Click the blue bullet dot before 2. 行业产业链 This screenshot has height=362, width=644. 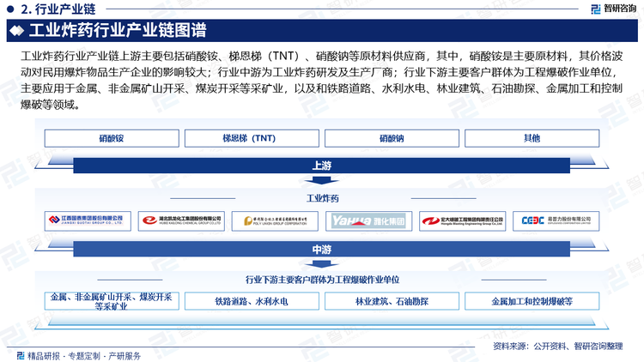(10, 9)
